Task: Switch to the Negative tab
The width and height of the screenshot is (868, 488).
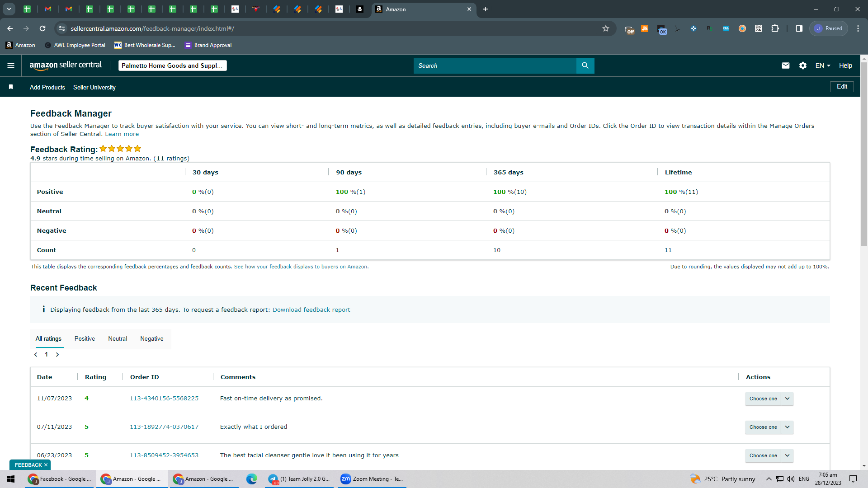Action: coord(152,338)
